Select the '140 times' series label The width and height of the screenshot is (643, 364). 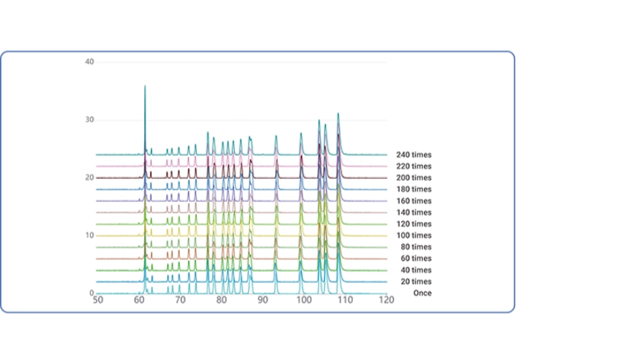pyautogui.click(x=413, y=212)
